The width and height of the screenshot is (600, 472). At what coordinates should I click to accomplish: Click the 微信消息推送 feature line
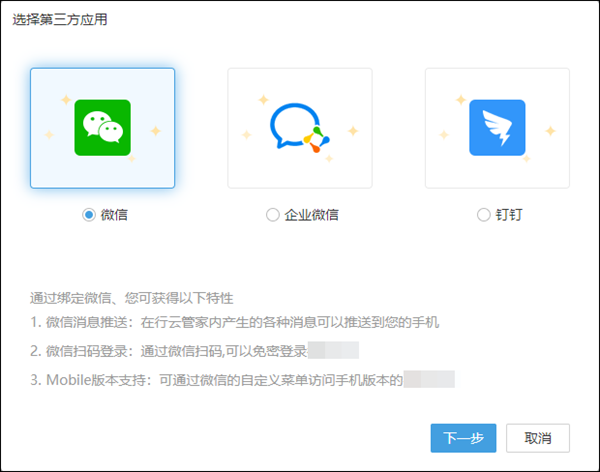(x=235, y=322)
